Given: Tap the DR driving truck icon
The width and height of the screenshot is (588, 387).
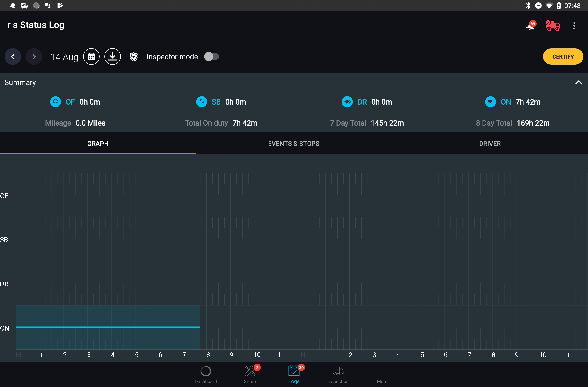Looking at the screenshot, I should [x=347, y=102].
